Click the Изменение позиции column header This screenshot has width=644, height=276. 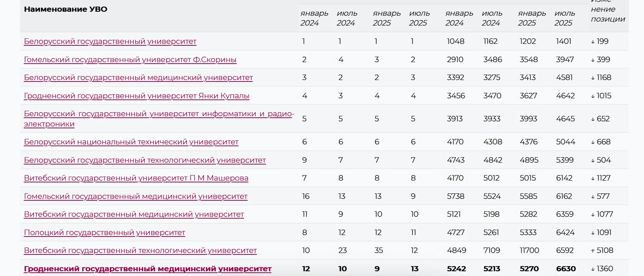[608, 14]
